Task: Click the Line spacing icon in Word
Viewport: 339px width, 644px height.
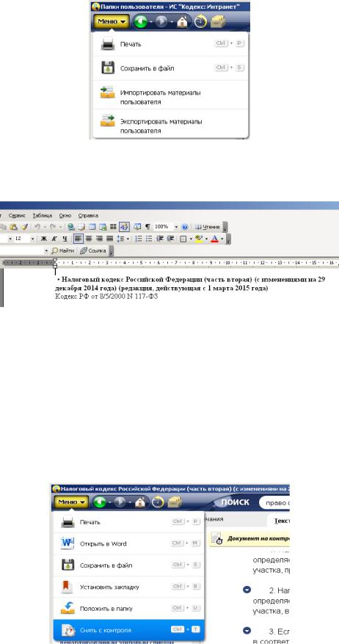Action: click(120, 239)
